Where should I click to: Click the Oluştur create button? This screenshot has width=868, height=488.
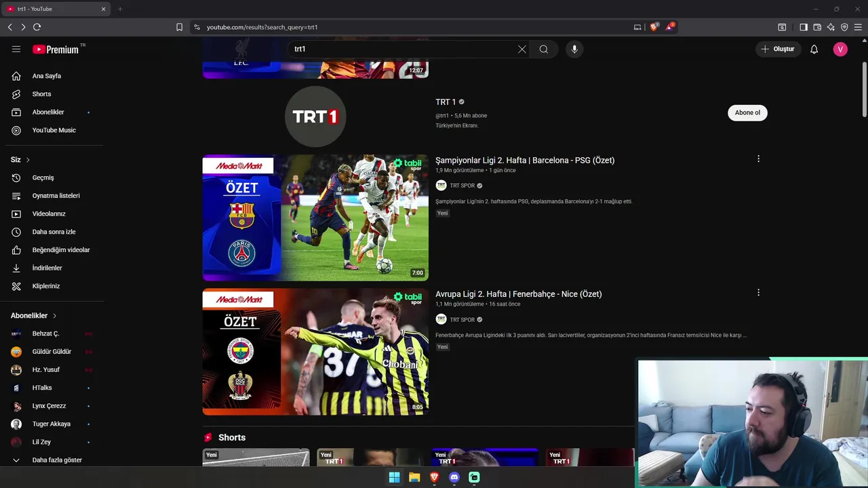pyautogui.click(x=777, y=49)
